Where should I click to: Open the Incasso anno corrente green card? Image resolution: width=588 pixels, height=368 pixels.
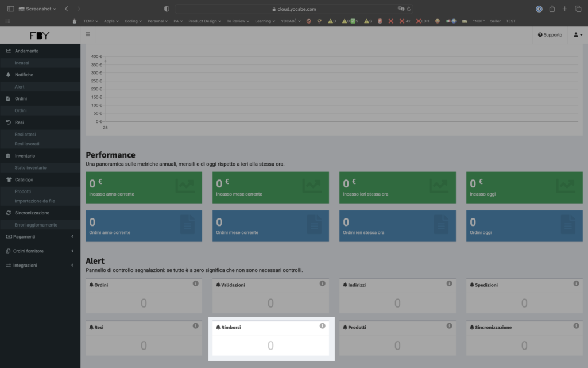pos(144,187)
